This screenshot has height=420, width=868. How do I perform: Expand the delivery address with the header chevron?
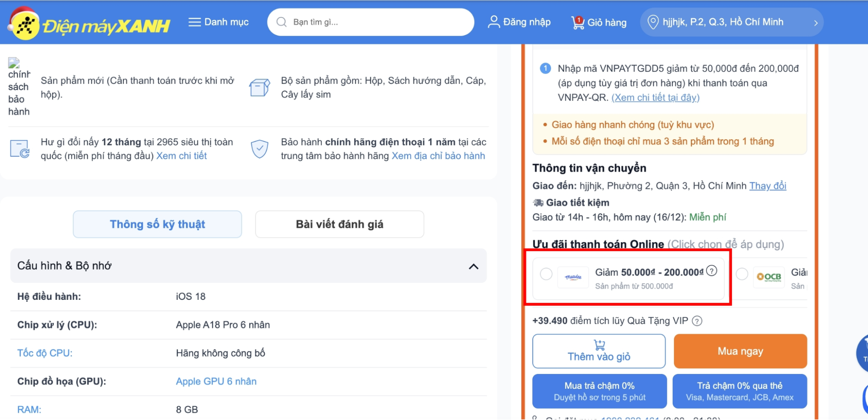pos(816,22)
